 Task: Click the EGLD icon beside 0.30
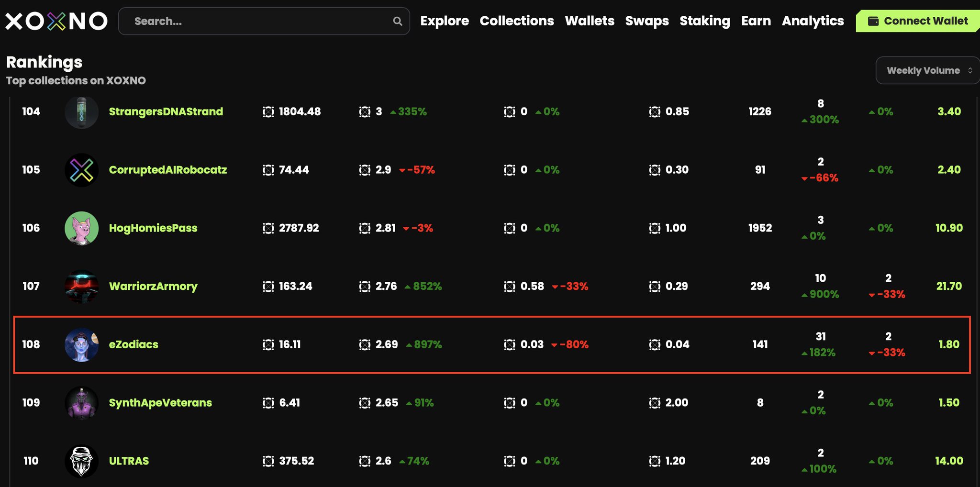[x=655, y=170]
